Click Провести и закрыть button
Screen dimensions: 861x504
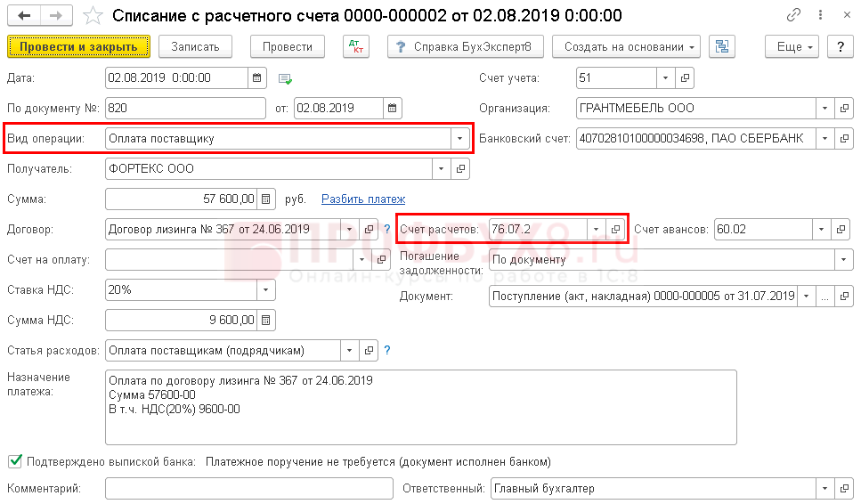point(78,46)
